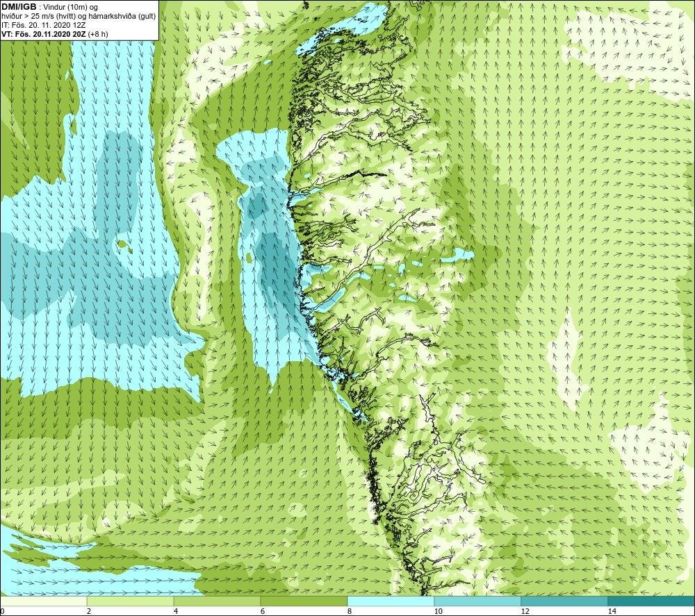This screenshot has width=695, height=616.
Task: Click the scale label 10
Action: 438,611
